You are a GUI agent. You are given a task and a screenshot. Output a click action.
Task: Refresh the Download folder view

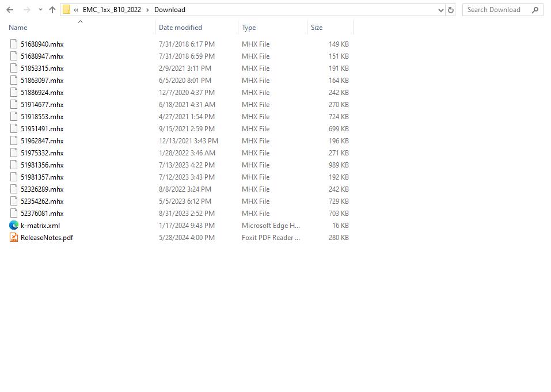(x=450, y=10)
